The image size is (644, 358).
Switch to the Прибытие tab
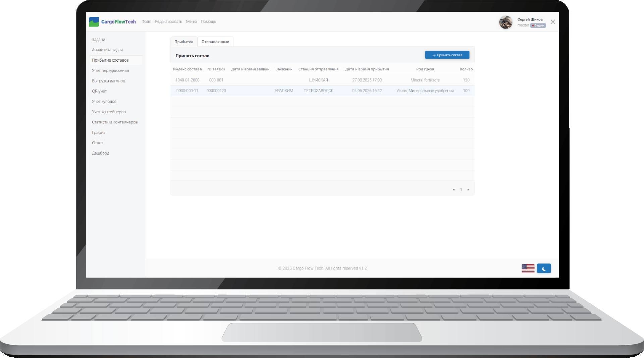click(184, 42)
